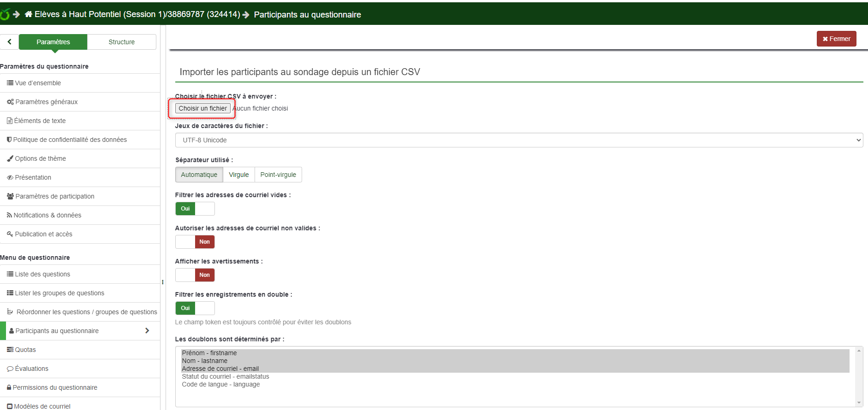Viewport: 868px width, 410px height.
Task: Select Statut du courriel - emailstatus option
Action: (225, 376)
